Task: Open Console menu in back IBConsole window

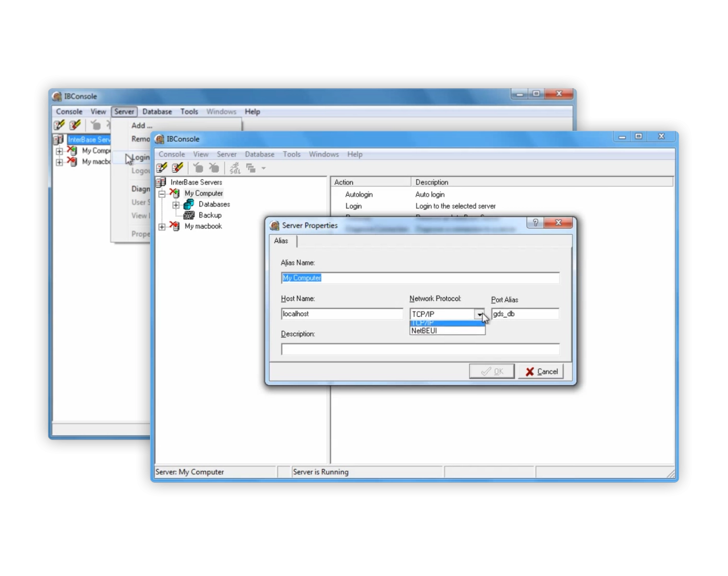Action: (x=69, y=112)
